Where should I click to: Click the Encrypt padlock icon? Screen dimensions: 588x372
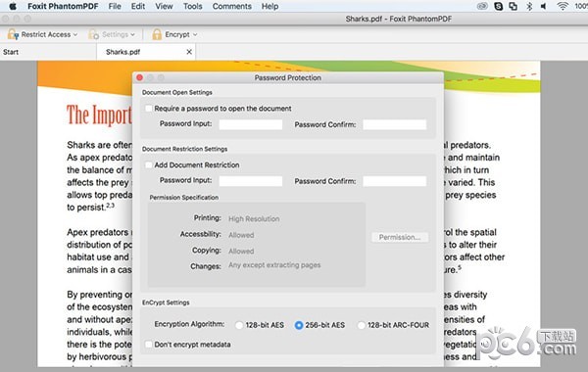pos(157,34)
